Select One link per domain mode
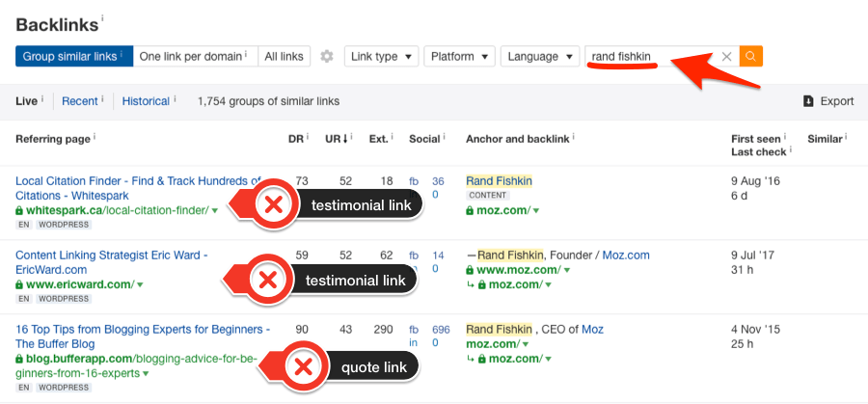Image resolution: width=868 pixels, height=404 pixels. click(196, 57)
